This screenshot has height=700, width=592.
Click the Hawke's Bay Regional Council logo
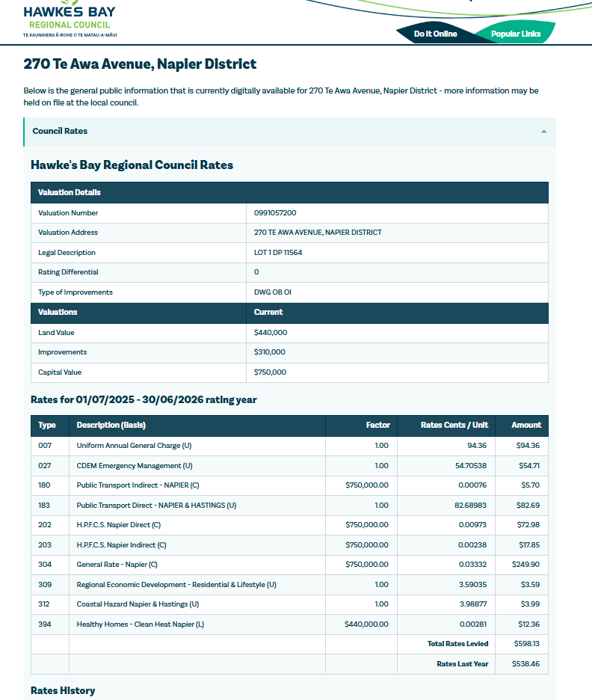tap(70, 19)
